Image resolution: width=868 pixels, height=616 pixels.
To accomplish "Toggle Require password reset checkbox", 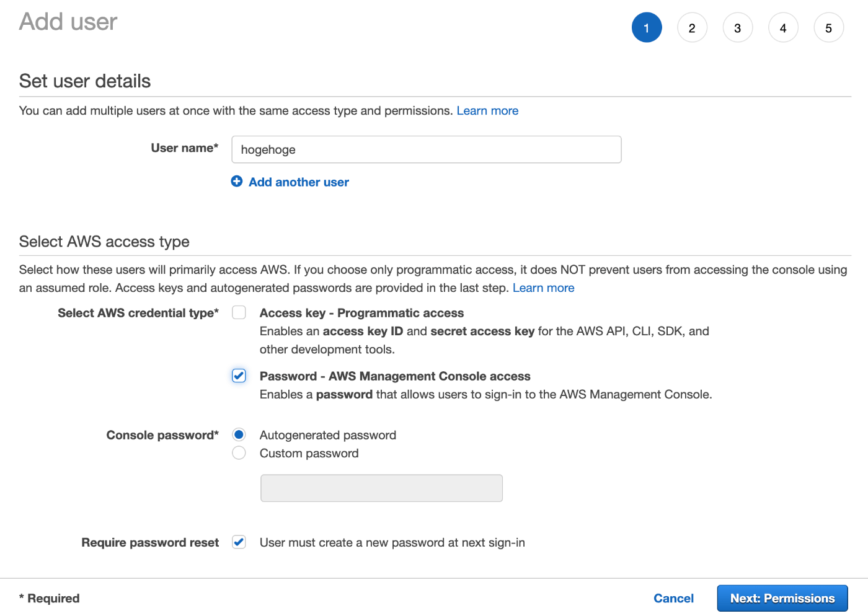I will coord(239,542).
